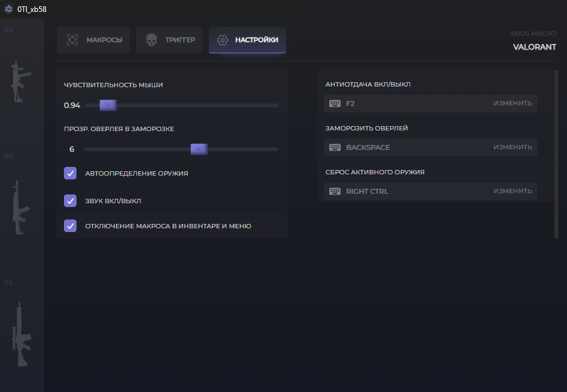Click the АНТИОТДАЧА ВКЛ/ВЫКЛ label
Viewport: 567px width, 392px height.
[x=368, y=84]
